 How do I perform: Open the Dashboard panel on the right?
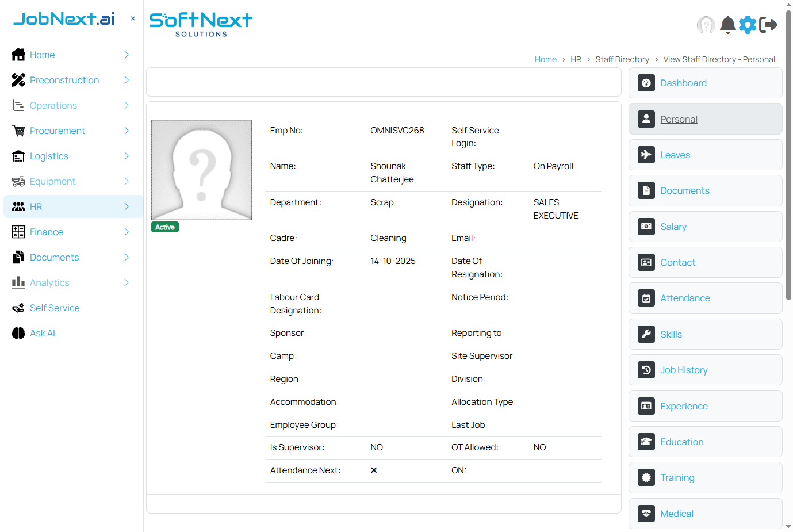click(683, 83)
